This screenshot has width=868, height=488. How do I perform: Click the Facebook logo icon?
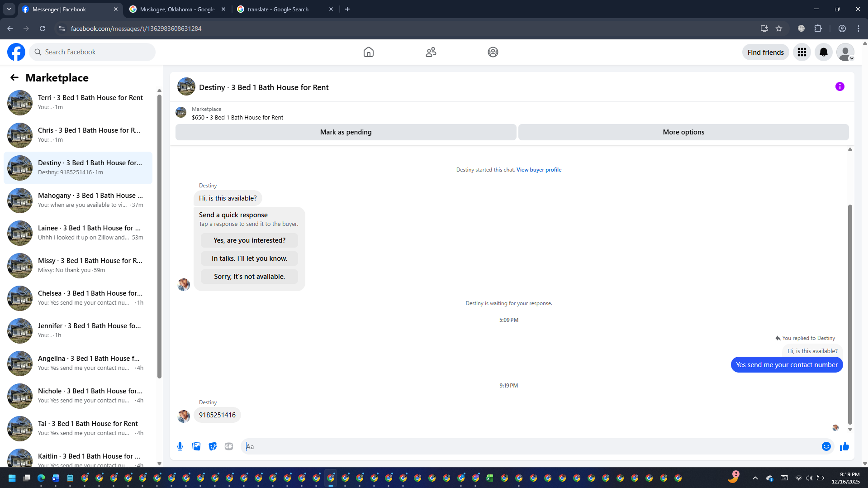click(16, 52)
